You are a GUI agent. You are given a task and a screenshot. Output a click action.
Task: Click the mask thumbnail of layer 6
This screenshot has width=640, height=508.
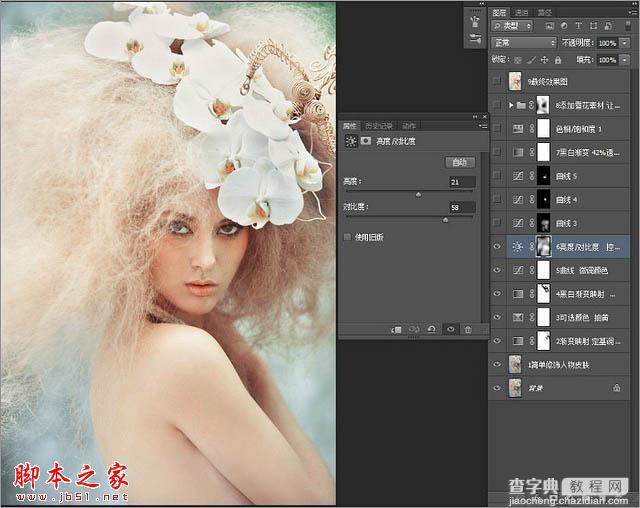[x=543, y=246]
